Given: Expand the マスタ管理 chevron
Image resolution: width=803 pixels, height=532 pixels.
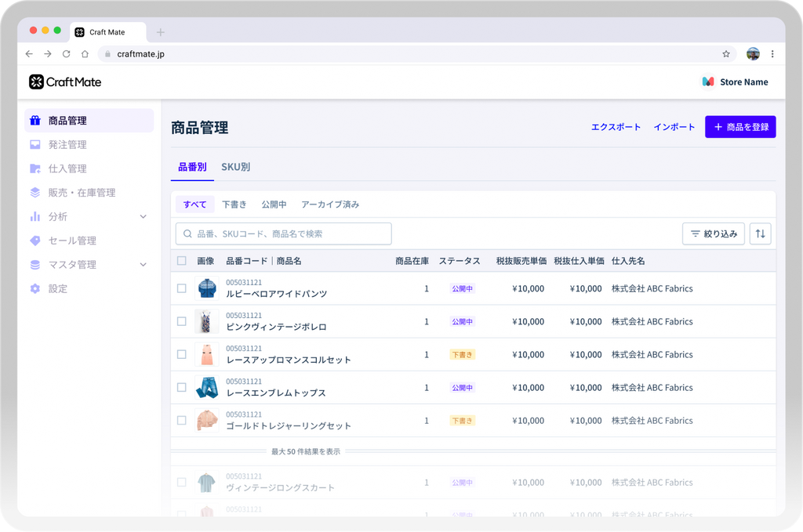Looking at the screenshot, I should [143, 265].
